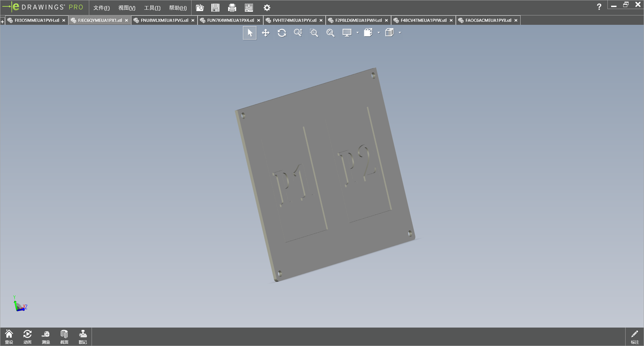Open the Options gear icon
The width and height of the screenshot is (644, 346).
(267, 7)
